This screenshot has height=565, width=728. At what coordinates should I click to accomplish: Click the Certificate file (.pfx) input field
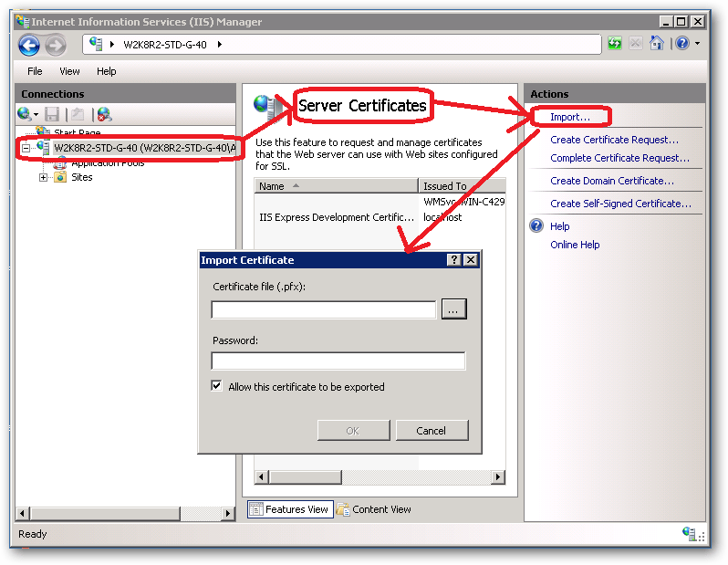pos(324,309)
